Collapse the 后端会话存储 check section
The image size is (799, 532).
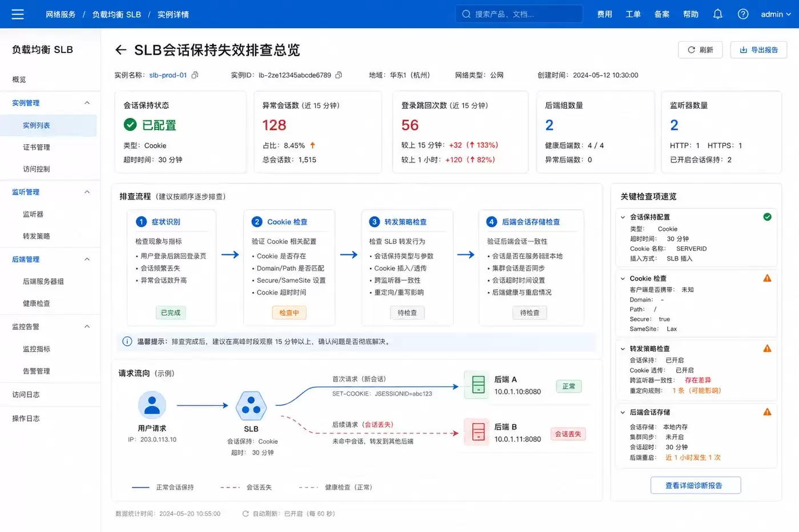point(623,412)
